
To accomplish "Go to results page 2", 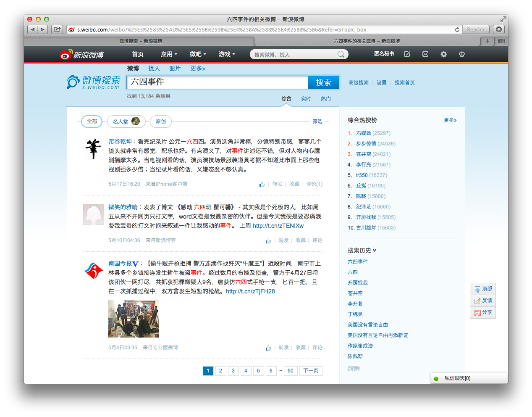I will tap(220, 371).
